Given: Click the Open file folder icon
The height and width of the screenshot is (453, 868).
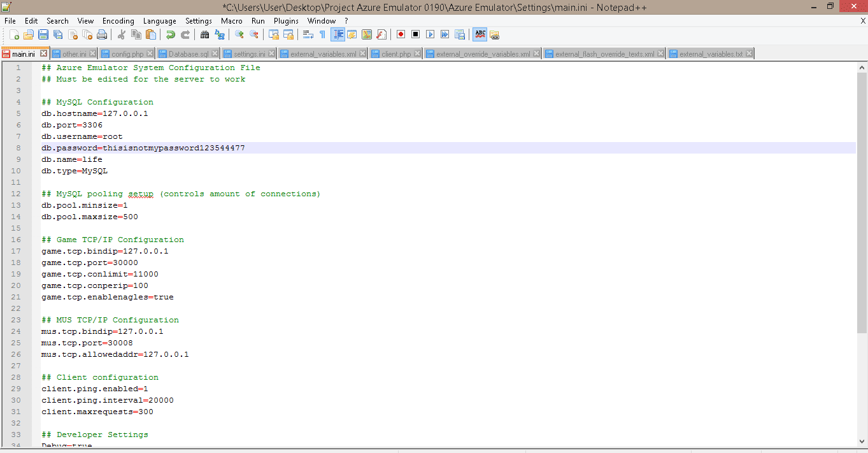Looking at the screenshot, I should coord(29,34).
